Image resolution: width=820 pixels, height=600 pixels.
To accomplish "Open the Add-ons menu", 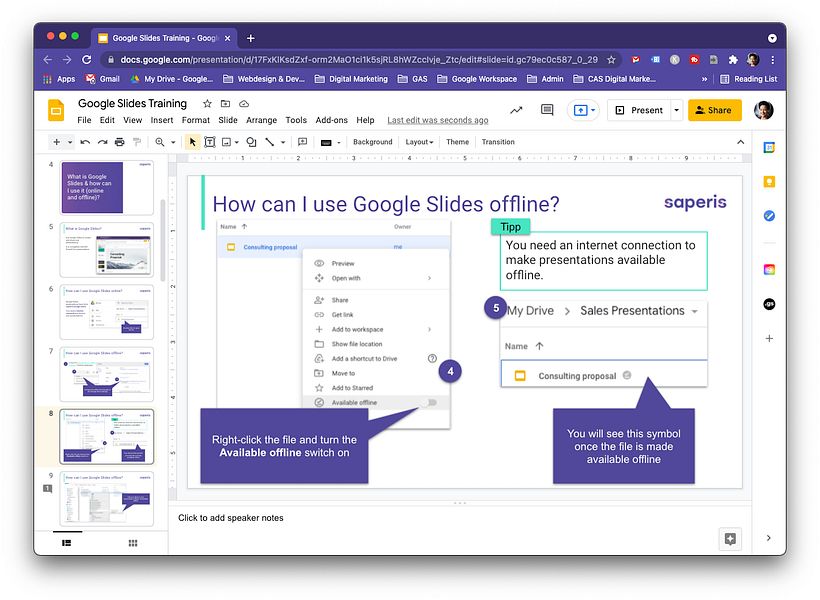I will (x=332, y=120).
